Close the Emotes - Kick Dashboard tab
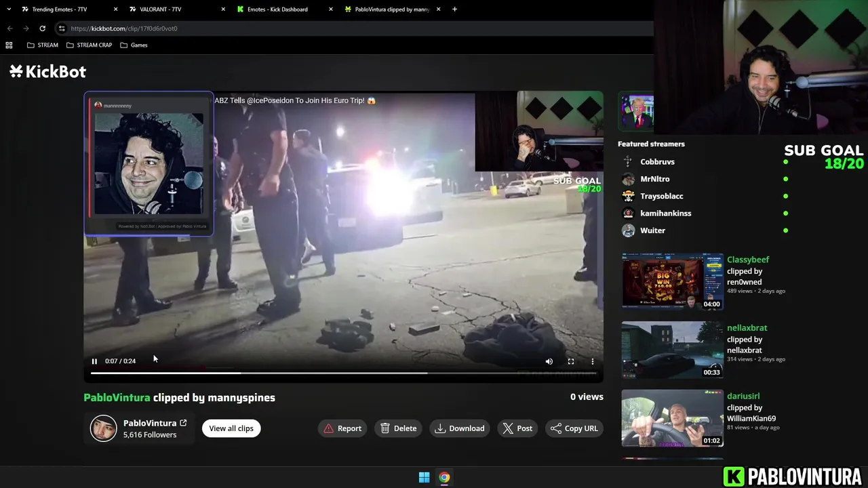This screenshot has width=868, height=488. (331, 9)
